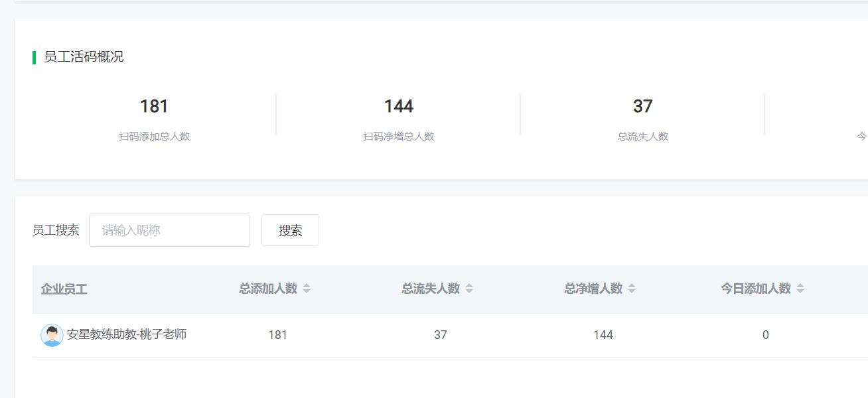
Task: Click the 总净增人数 header label
Action: 593,289
